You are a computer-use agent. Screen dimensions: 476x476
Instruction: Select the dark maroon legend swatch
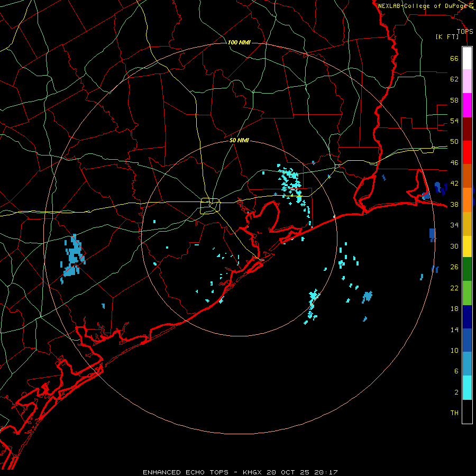[x=467, y=129]
